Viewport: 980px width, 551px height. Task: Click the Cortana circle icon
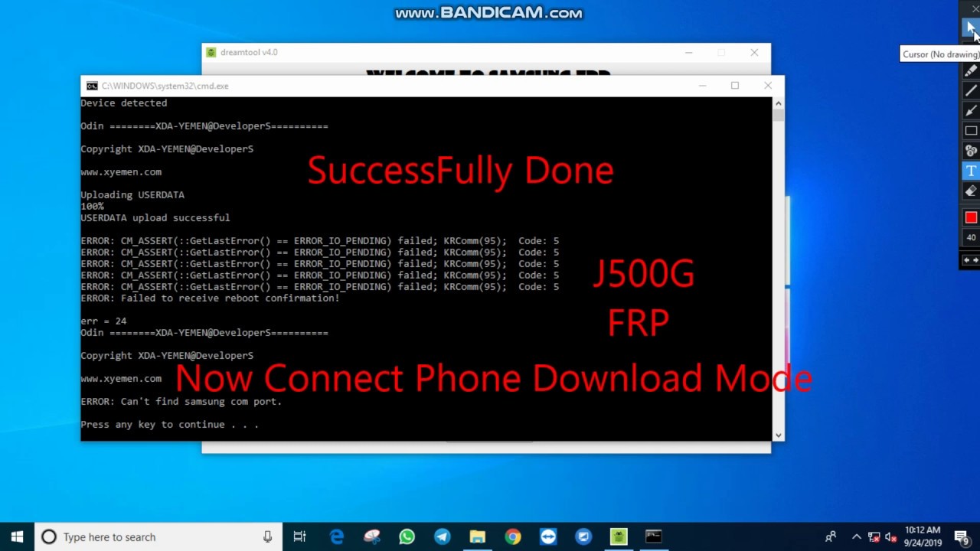49,537
